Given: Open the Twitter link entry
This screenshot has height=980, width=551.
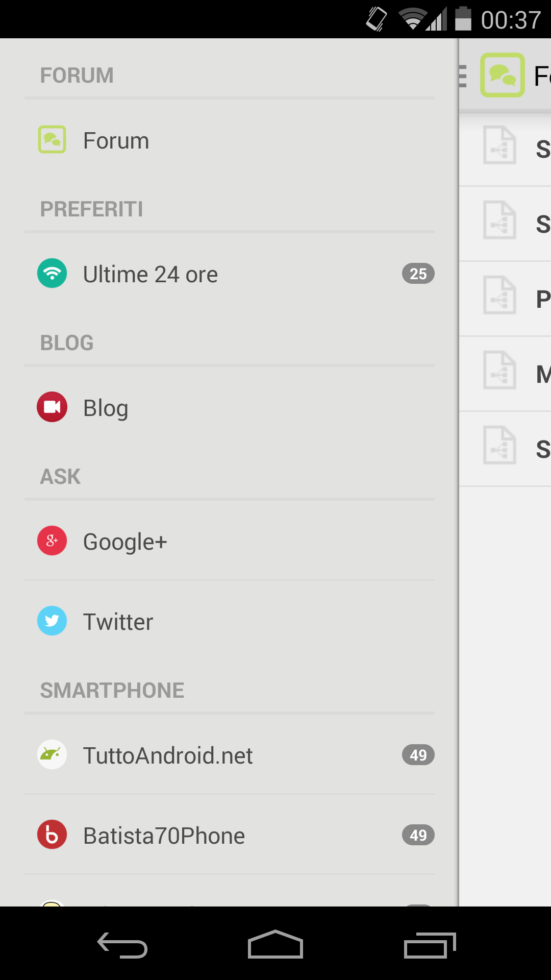Looking at the screenshot, I should (118, 622).
